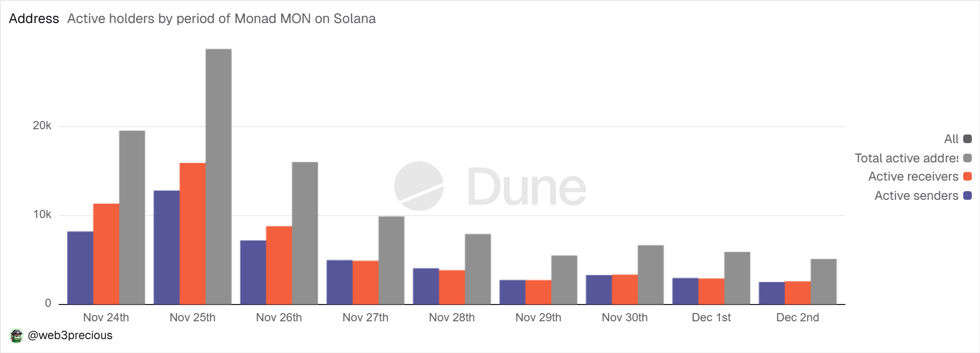Click the Nov 24th active senders bar
This screenshot has width=980, height=353.
(x=80, y=268)
